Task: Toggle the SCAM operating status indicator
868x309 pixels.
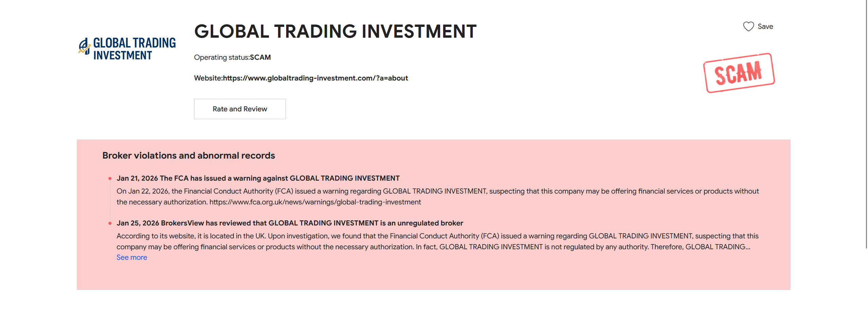Action: [x=260, y=57]
